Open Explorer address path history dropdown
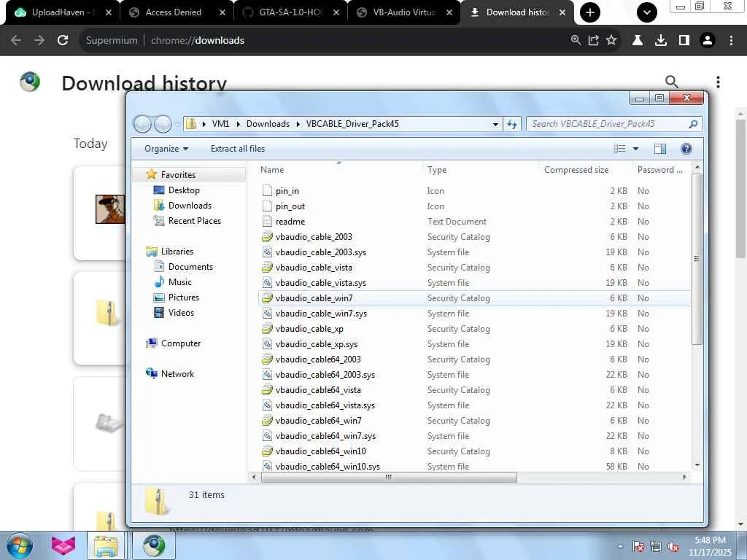This screenshot has width=747, height=560. coord(495,124)
